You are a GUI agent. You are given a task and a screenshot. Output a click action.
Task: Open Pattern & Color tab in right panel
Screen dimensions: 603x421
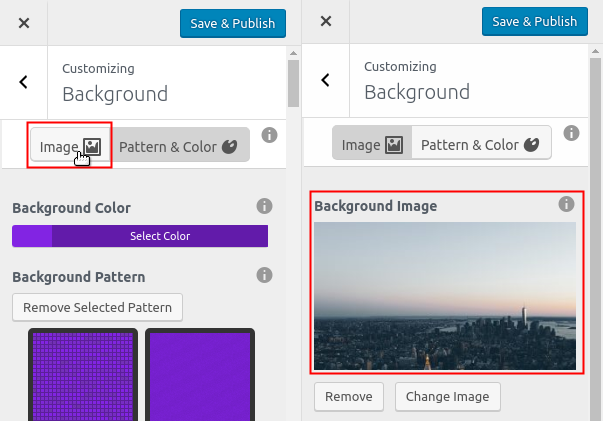481,145
